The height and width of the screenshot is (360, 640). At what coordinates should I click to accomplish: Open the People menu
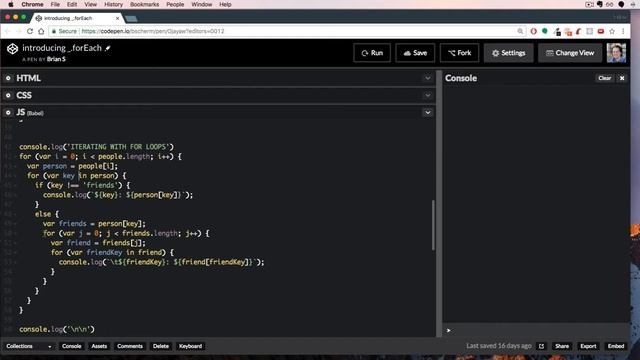pos(175,4)
